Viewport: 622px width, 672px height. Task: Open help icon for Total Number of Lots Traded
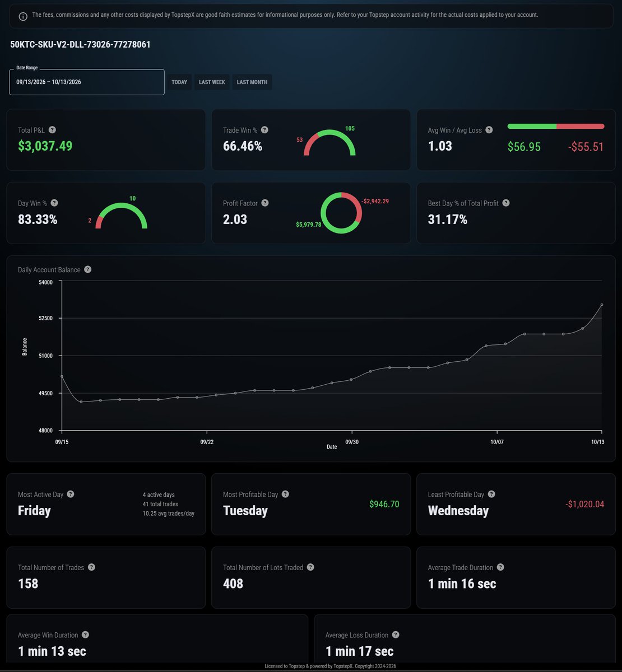(x=310, y=567)
